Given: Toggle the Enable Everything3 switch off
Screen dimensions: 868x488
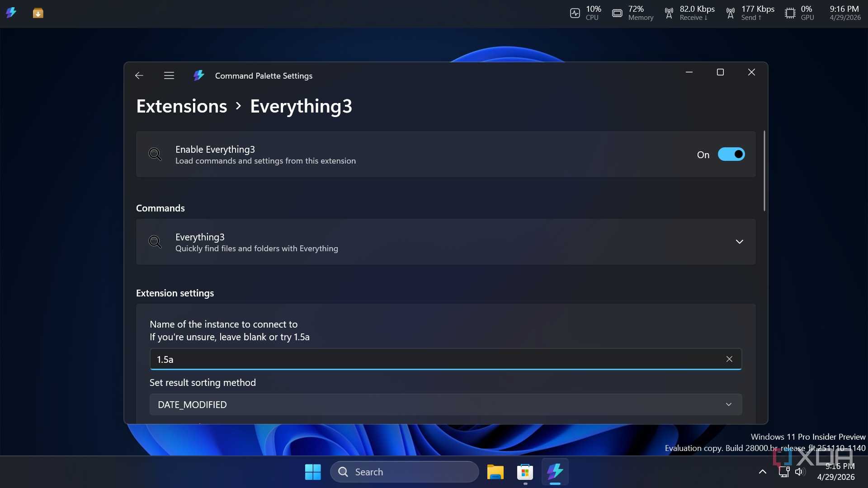Looking at the screenshot, I should pyautogui.click(x=731, y=155).
